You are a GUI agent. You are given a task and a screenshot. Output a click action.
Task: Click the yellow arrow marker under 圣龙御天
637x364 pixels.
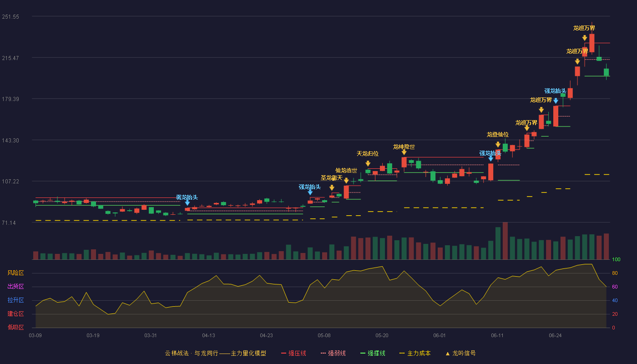click(x=332, y=187)
